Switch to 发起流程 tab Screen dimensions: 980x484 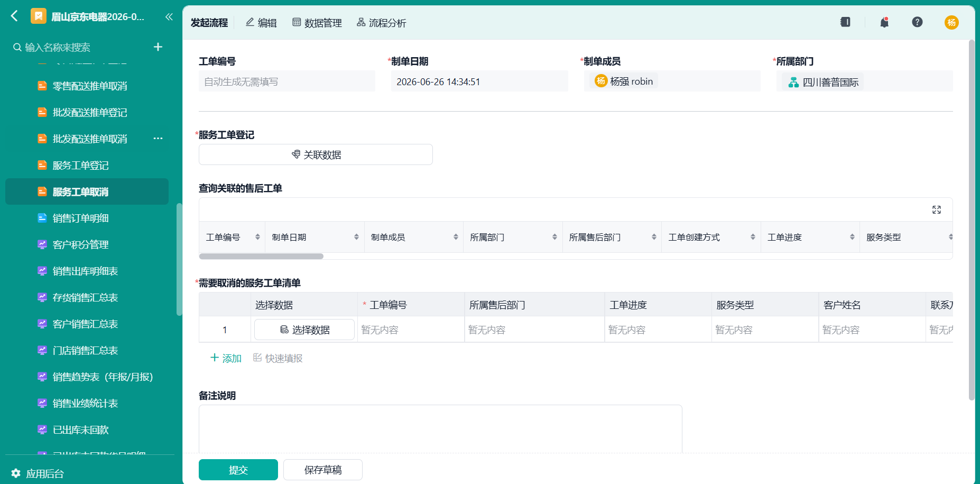coord(209,23)
